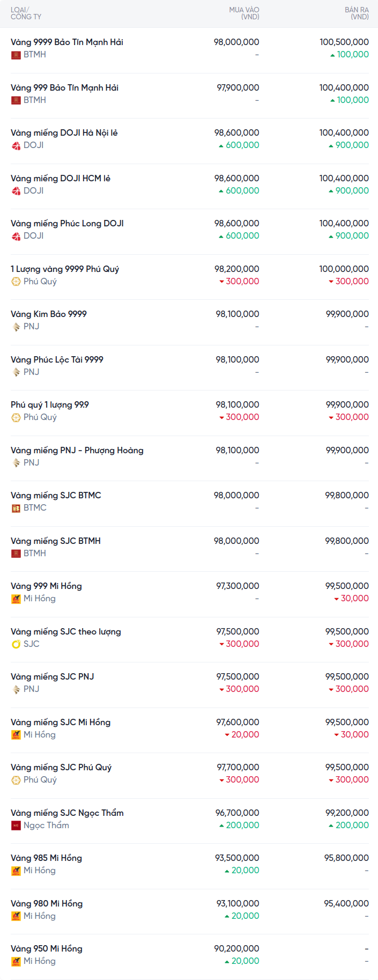The image size is (378, 980).
Task: Click SJC logo under Vàng miếng SJC theo lượng
Action: coord(16,644)
